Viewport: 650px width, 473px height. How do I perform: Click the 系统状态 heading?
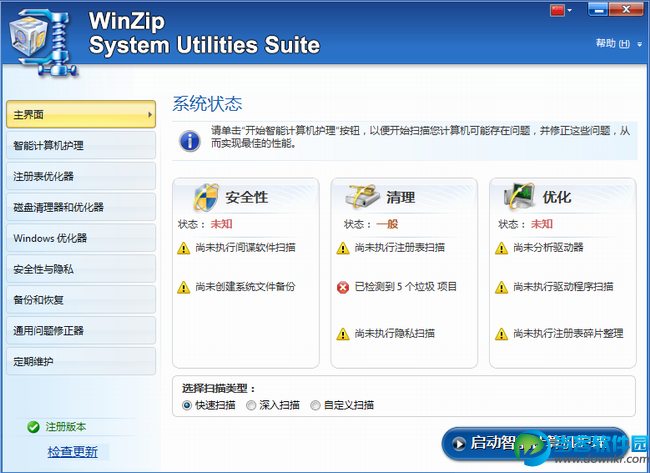(x=207, y=104)
